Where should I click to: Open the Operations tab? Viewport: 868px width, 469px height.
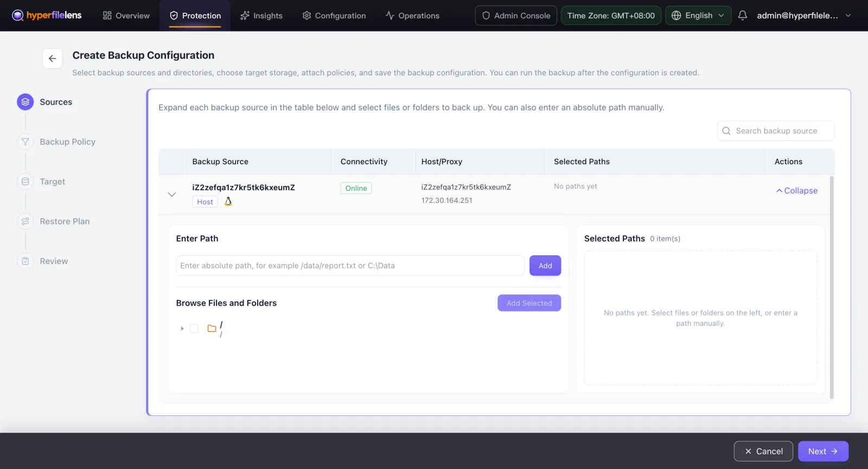coord(412,15)
